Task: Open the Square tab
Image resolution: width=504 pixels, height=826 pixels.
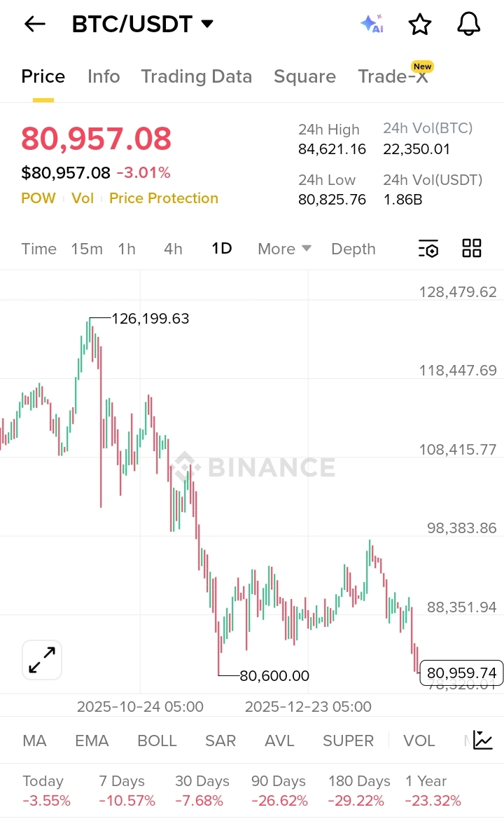Action: click(304, 76)
